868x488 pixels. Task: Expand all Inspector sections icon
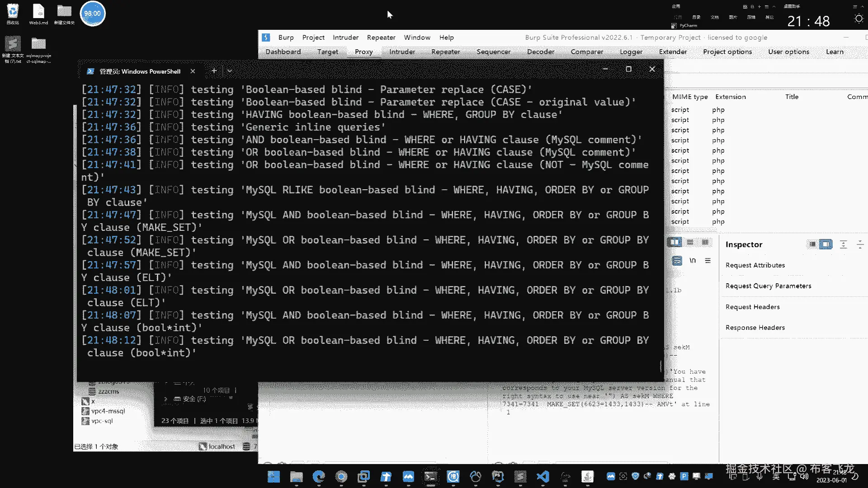point(843,244)
